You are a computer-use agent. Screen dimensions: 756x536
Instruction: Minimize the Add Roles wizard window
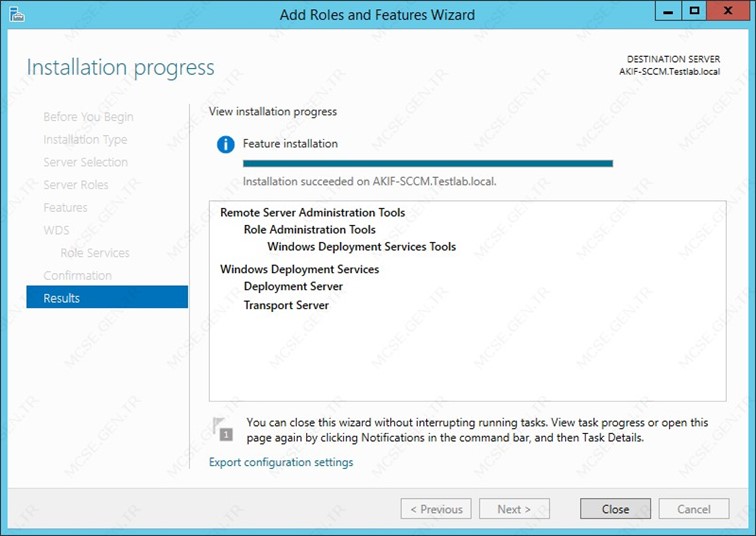(x=668, y=12)
